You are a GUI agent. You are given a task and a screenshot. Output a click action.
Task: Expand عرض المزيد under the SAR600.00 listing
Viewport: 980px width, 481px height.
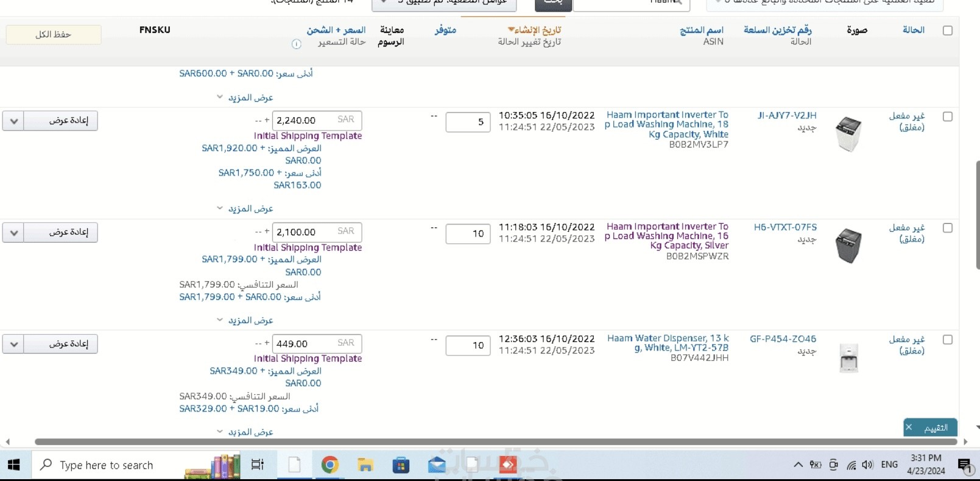click(245, 98)
